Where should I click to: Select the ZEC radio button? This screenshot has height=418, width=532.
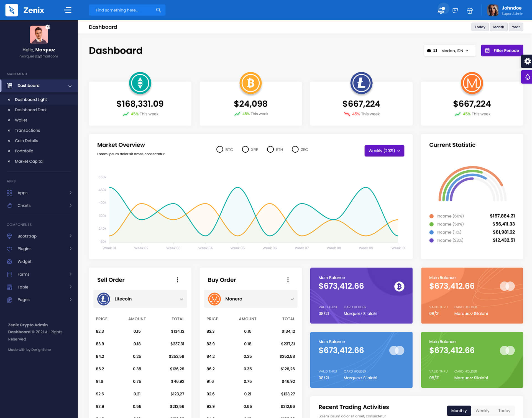(295, 150)
